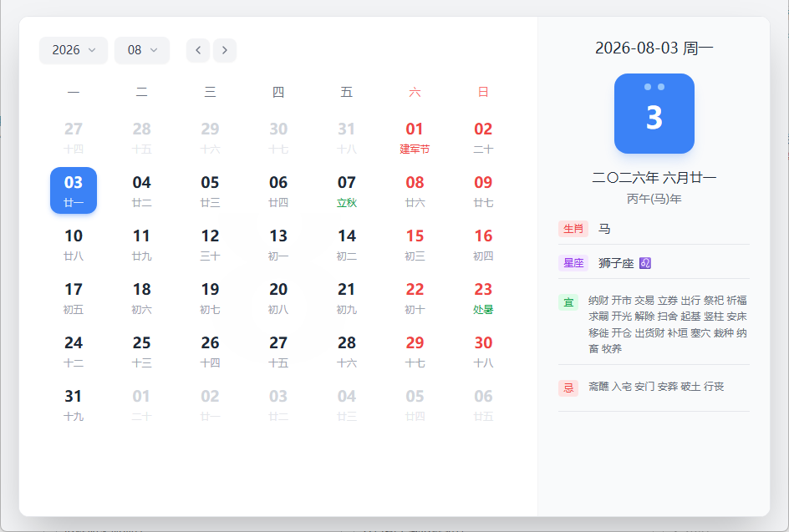This screenshot has height=532, width=789.
Task: Select August 16 初四
Action: (483, 244)
